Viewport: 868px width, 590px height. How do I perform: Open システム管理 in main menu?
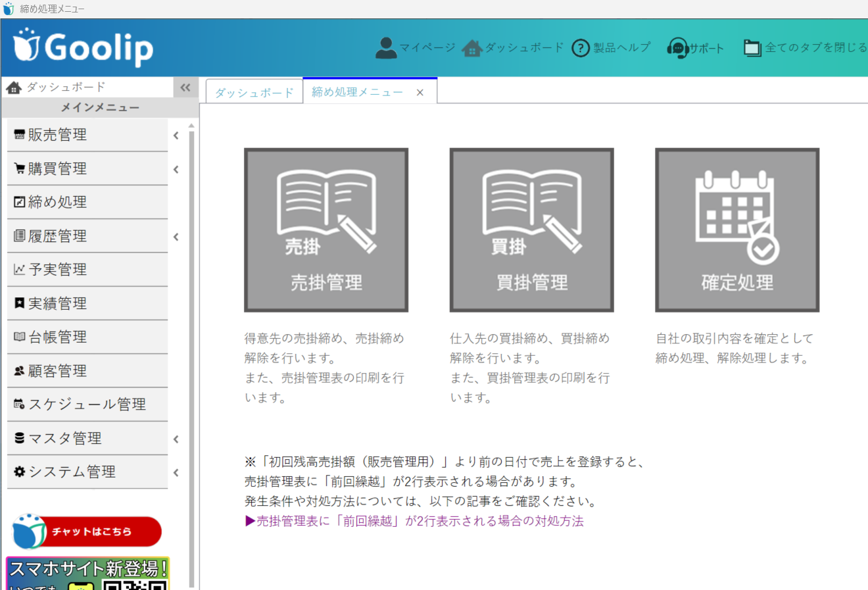(87, 472)
